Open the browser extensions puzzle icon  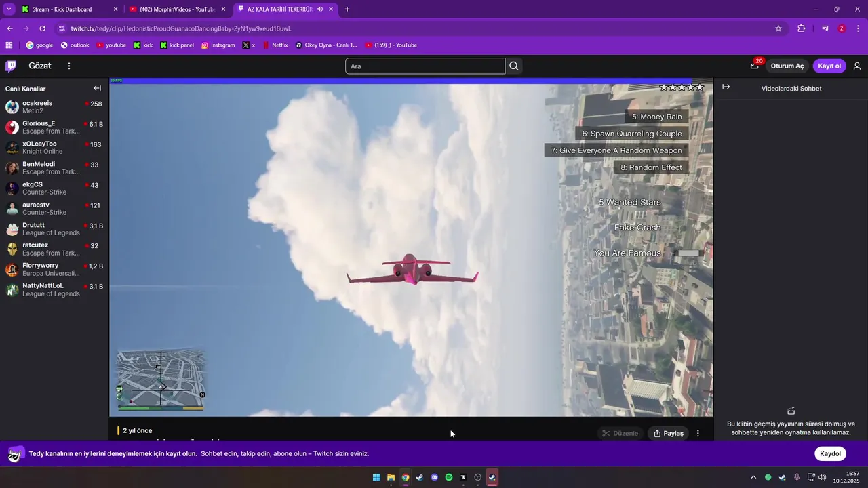pyautogui.click(x=802, y=28)
